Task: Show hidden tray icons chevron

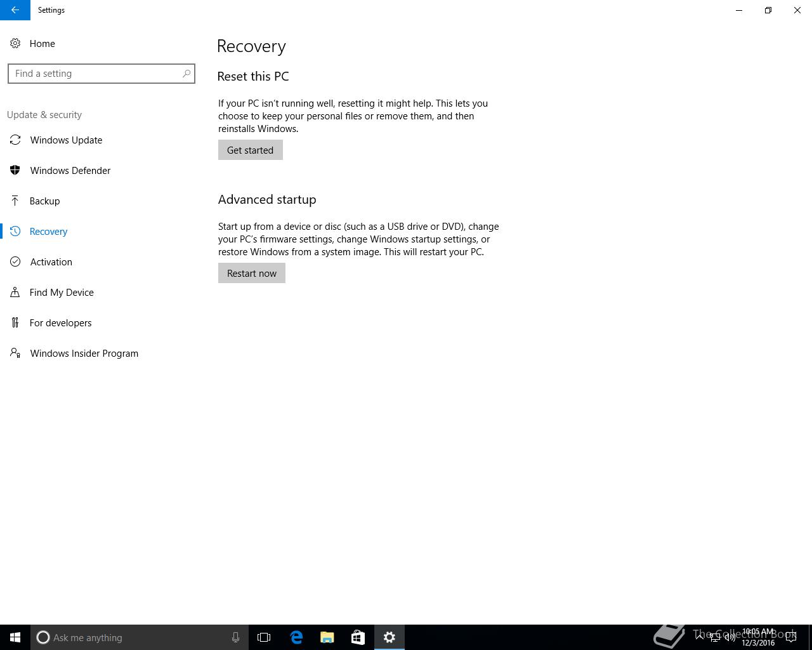Action: pyautogui.click(x=700, y=637)
